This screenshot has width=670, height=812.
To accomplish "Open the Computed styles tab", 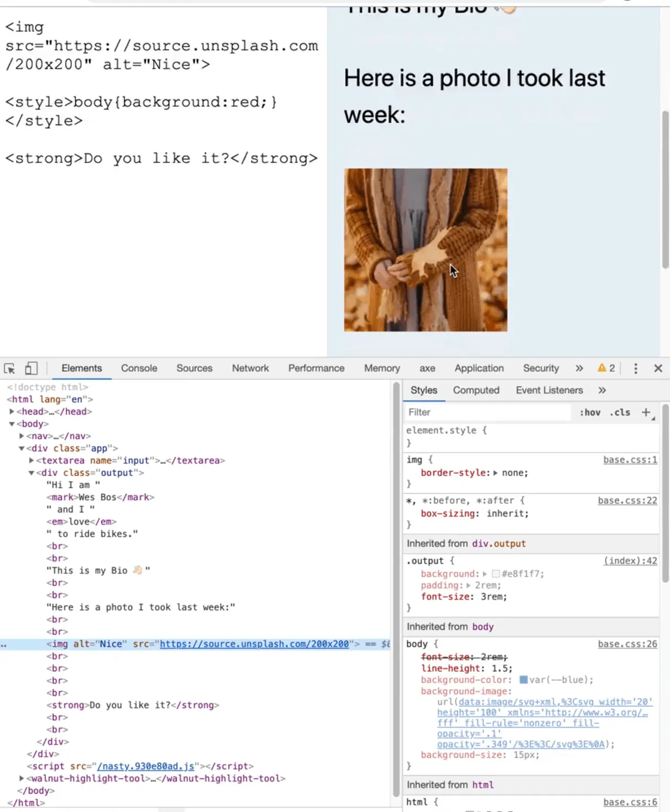I will tap(476, 390).
